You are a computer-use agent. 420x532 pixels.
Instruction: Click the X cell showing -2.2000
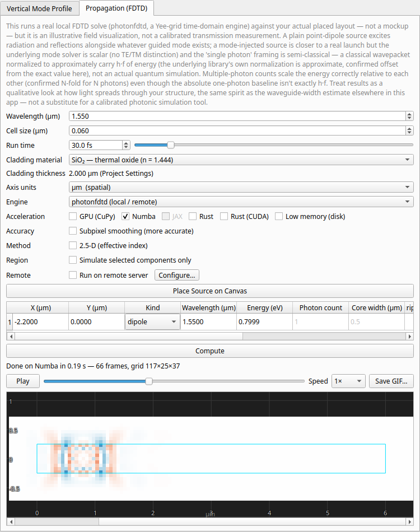coord(41,321)
